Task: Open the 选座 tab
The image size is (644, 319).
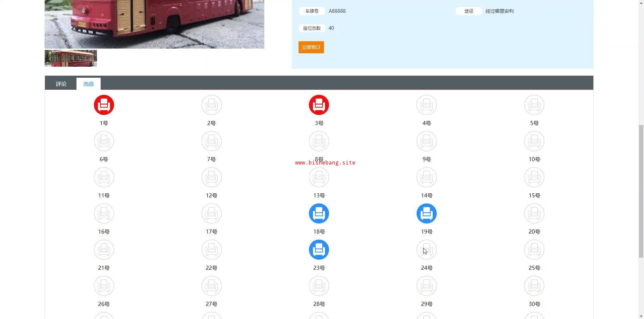Action: coord(89,84)
